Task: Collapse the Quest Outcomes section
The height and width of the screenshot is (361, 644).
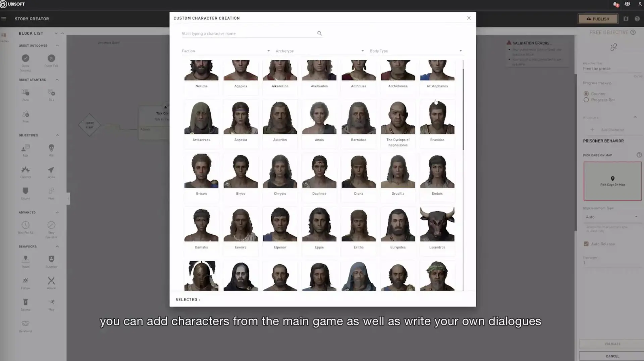Action: tap(57, 46)
